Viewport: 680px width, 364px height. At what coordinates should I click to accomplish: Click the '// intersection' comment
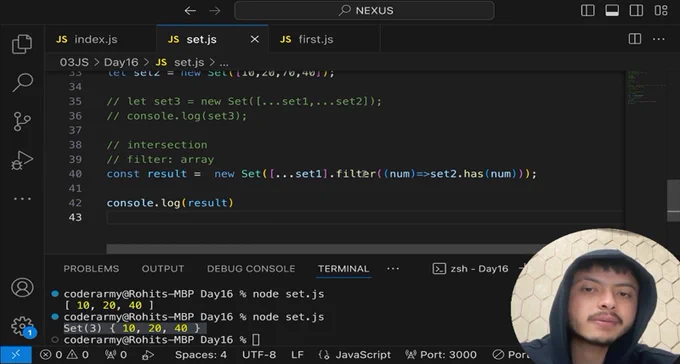click(x=157, y=145)
